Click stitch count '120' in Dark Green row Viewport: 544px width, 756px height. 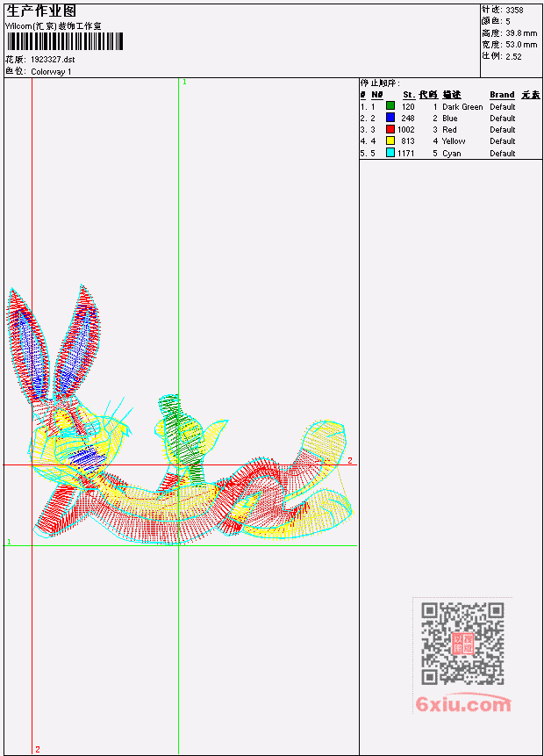click(408, 106)
